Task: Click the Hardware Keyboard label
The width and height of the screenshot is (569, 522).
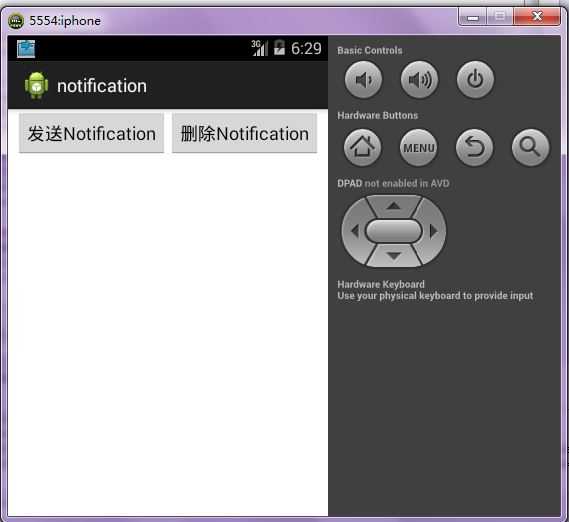Action: [381, 284]
